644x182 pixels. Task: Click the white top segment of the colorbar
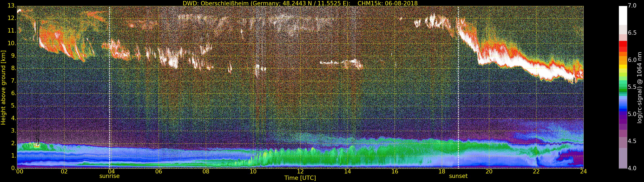click(x=623, y=15)
